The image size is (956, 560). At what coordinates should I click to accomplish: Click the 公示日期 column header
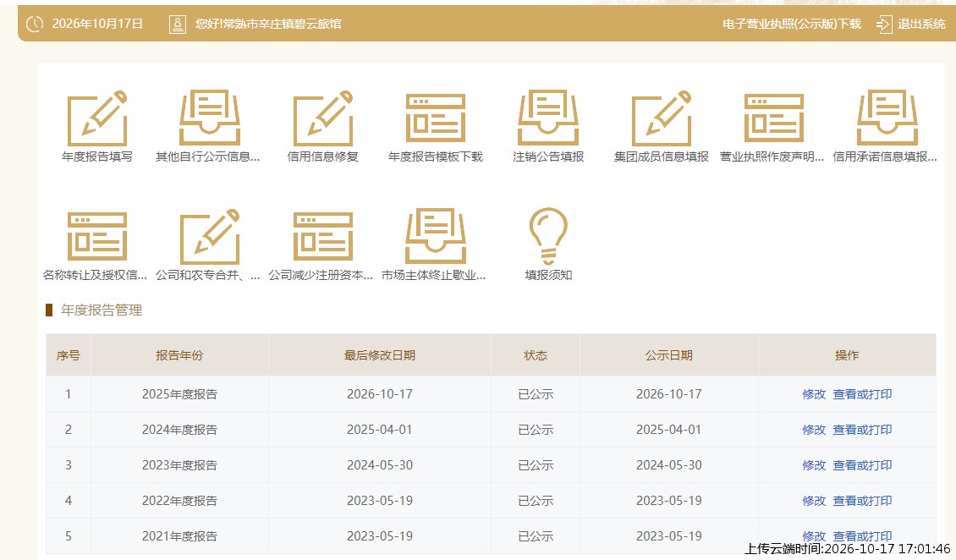click(x=669, y=355)
